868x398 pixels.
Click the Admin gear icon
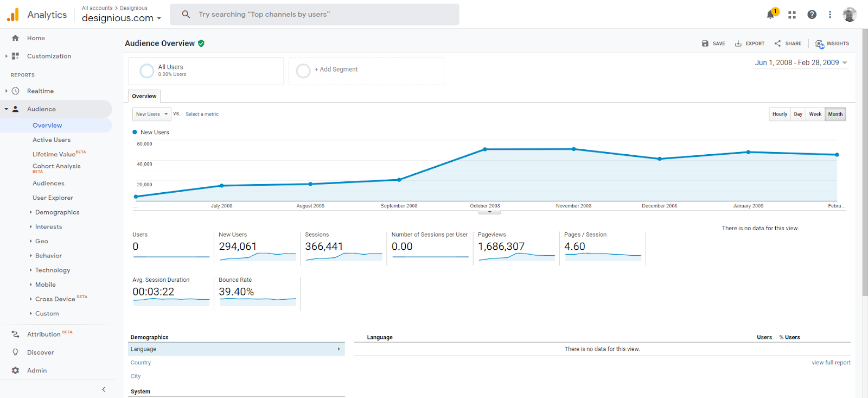(15, 370)
